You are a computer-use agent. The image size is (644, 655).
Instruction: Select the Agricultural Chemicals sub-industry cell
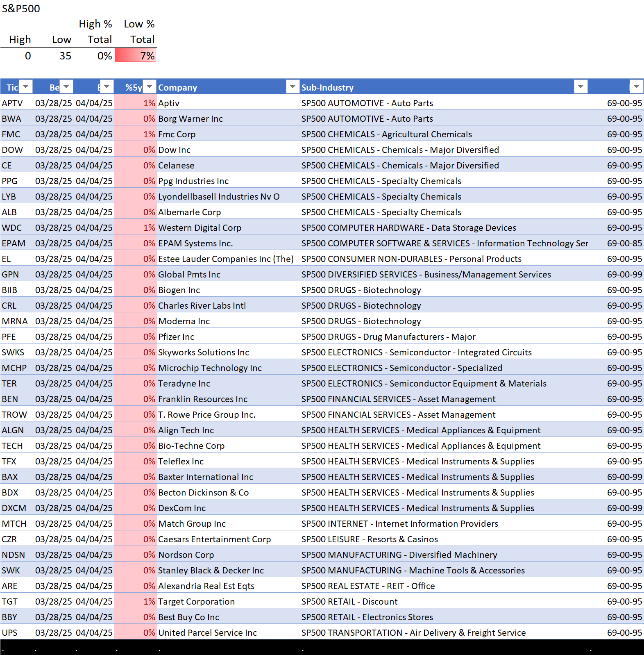444,134
